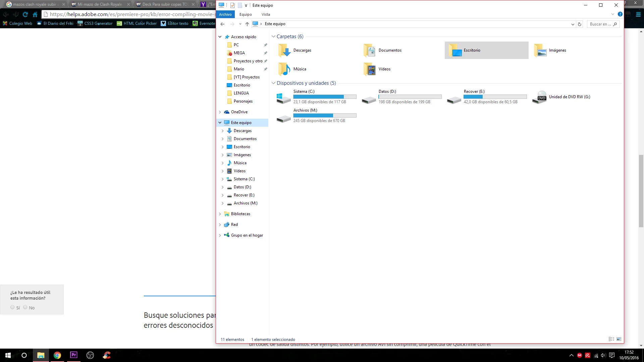644x362 pixels.
Task: Open Google Chrome in the taskbar
Action: tap(57, 355)
